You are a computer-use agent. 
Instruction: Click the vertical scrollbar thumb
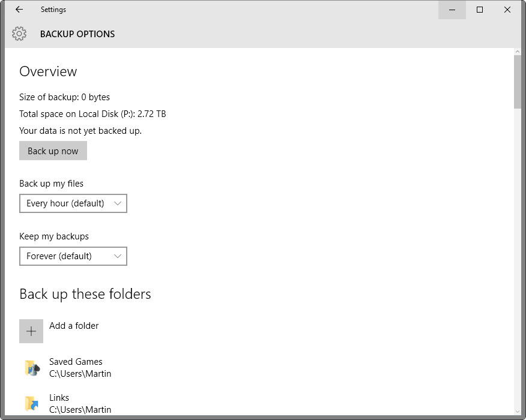[x=517, y=82]
